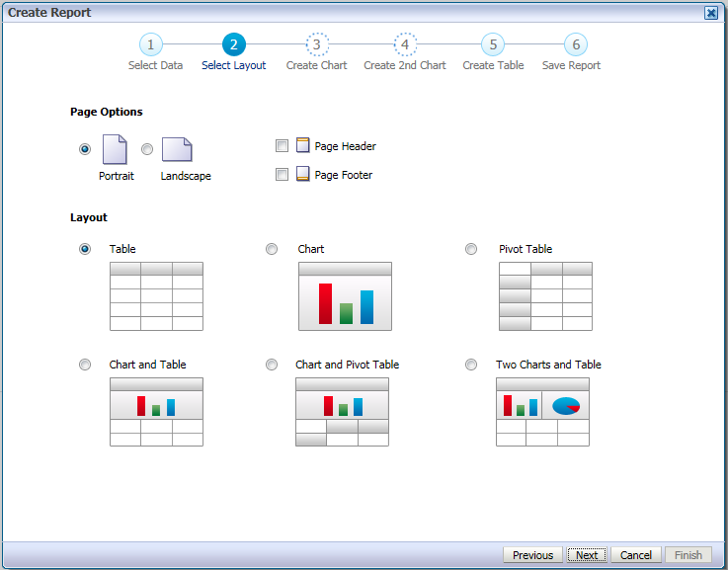
Task: Click the disabled Finish button
Action: point(688,554)
